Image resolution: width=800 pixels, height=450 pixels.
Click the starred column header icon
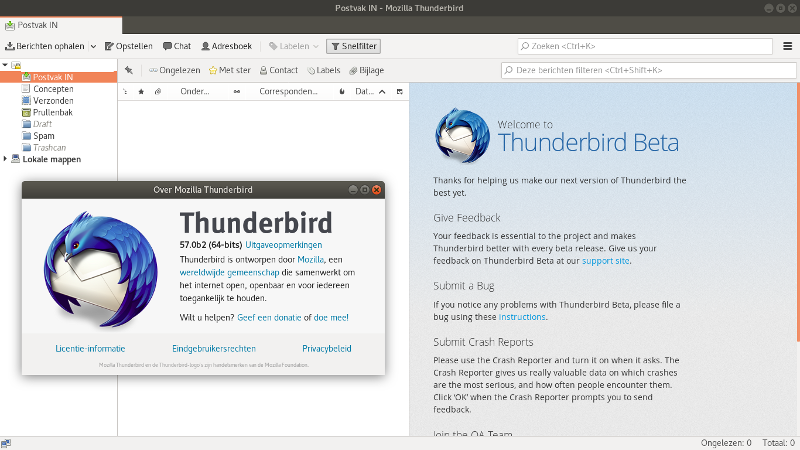tap(141, 92)
